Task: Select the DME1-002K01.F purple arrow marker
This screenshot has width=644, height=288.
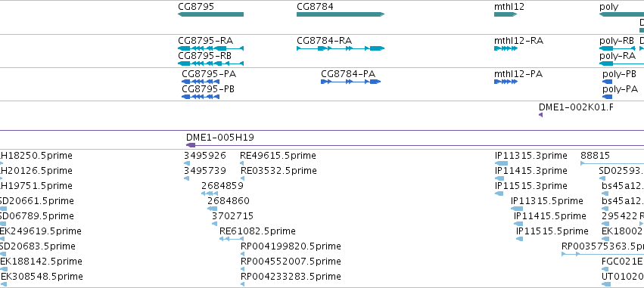Action: (x=540, y=115)
